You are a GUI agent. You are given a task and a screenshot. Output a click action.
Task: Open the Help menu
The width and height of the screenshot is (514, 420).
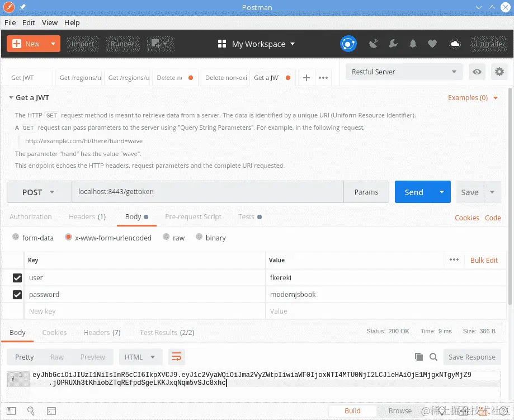72,22
